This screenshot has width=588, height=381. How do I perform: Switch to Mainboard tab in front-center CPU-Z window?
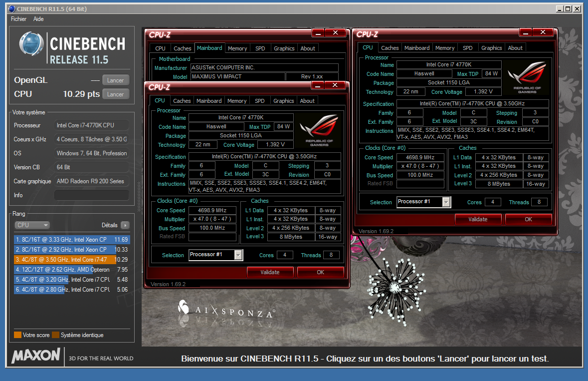pos(209,101)
